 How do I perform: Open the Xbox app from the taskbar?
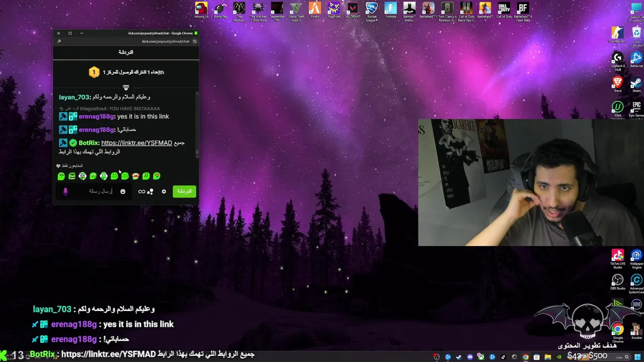[x=481, y=357]
